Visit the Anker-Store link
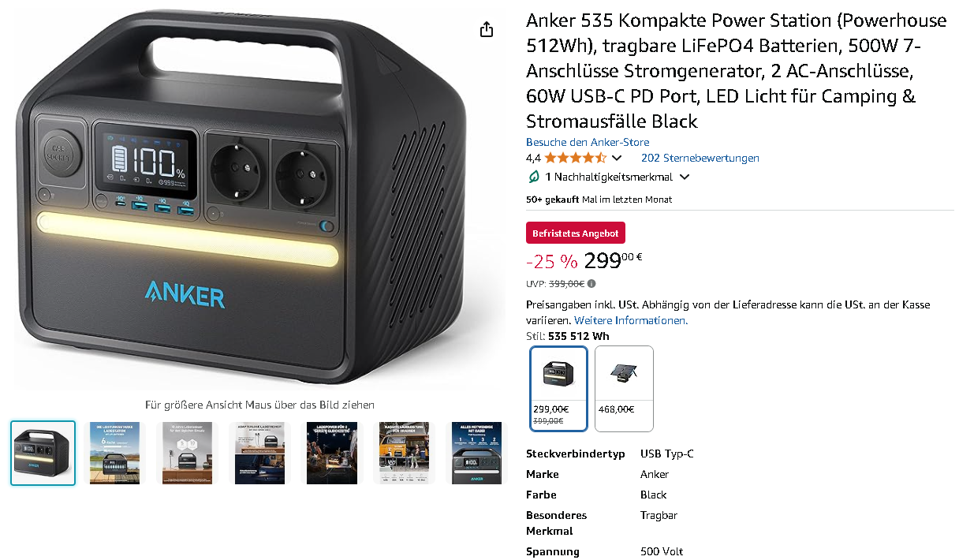 click(x=588, y=142)
